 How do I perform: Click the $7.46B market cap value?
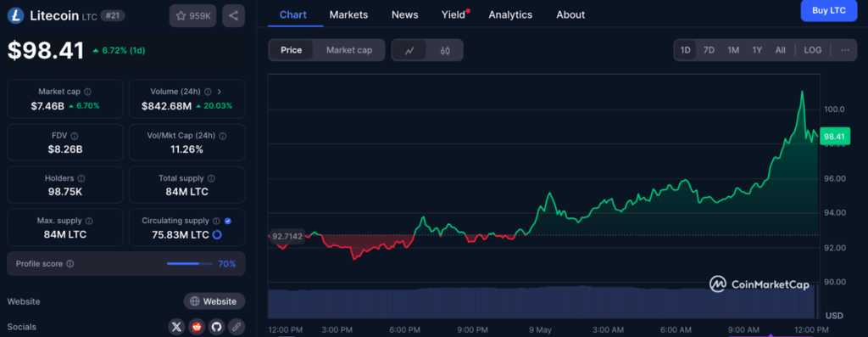(47, 106)
